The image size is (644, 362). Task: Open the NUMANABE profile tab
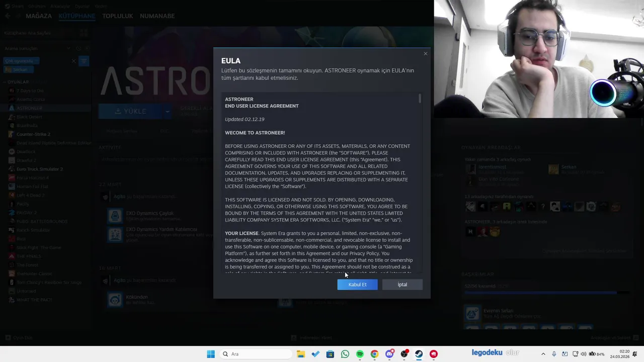pyautogui.click(x=157, y=16)
